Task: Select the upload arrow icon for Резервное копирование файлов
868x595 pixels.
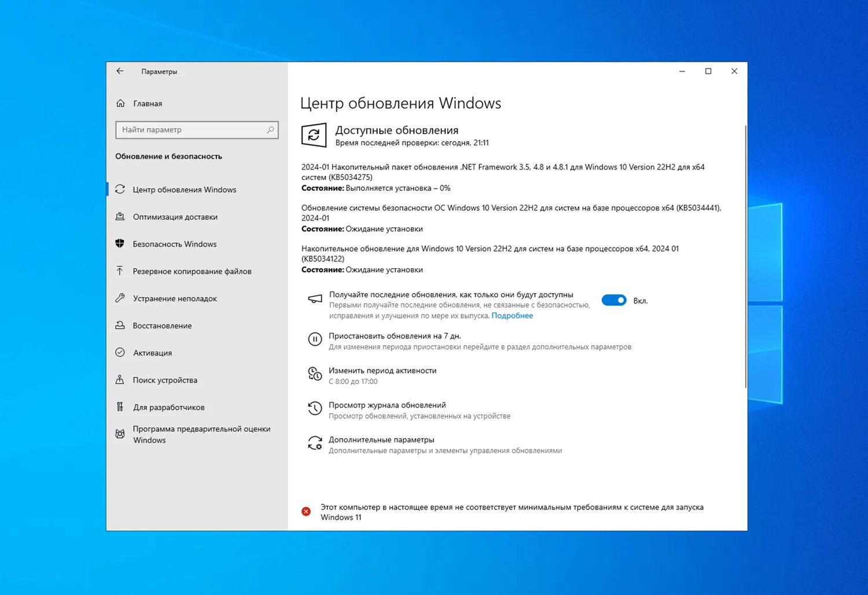Action: pyautogui.click(x=120, y=271)
